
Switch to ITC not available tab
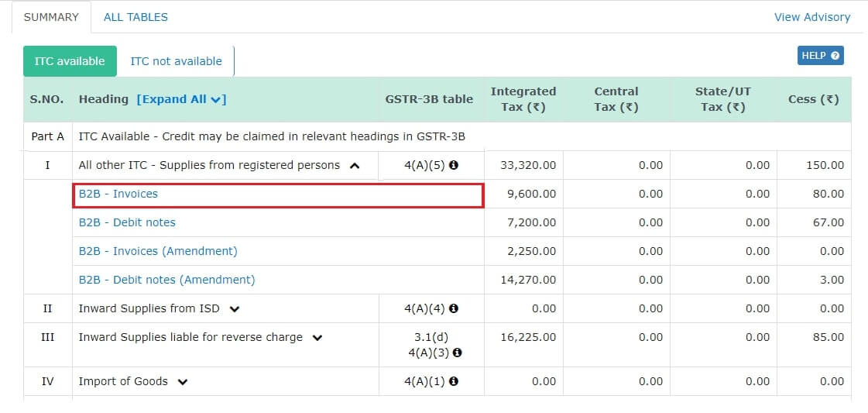pyautogui.click(x=176, y=61)
